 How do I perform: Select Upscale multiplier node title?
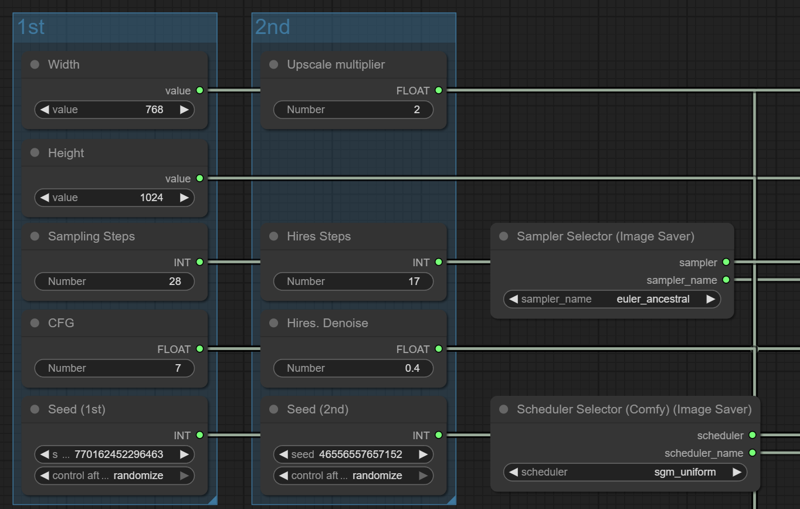pyautogui.click(x=336, y=64)
